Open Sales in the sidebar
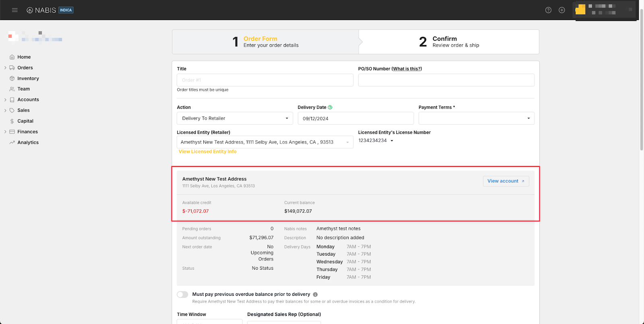This screenshot has width=644, height=324. [x=23, y=110]
